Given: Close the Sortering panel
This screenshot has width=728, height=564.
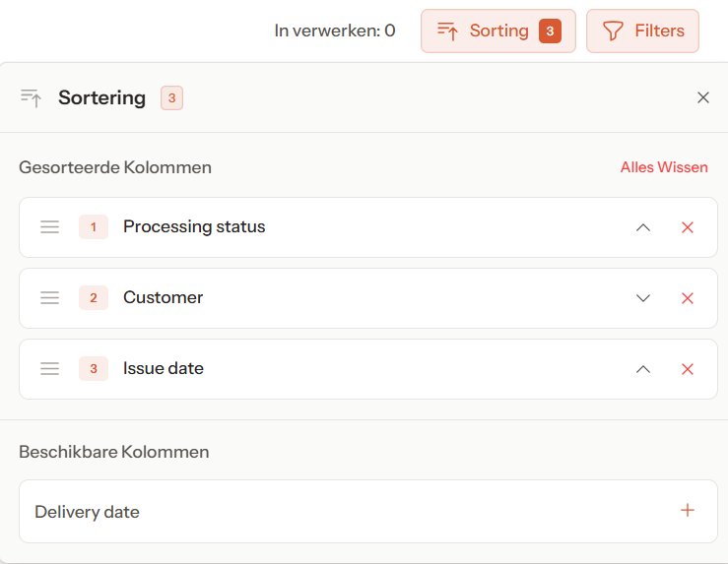Looking at the screenshot, I should 703,97.
